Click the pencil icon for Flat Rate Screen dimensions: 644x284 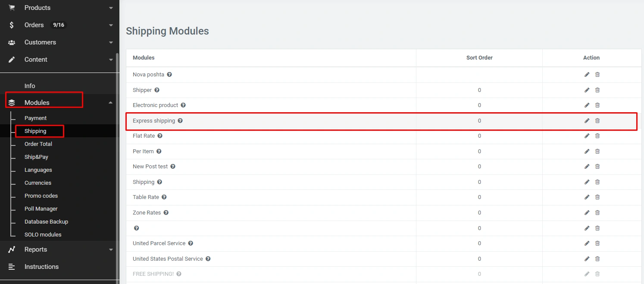[587, 136]
